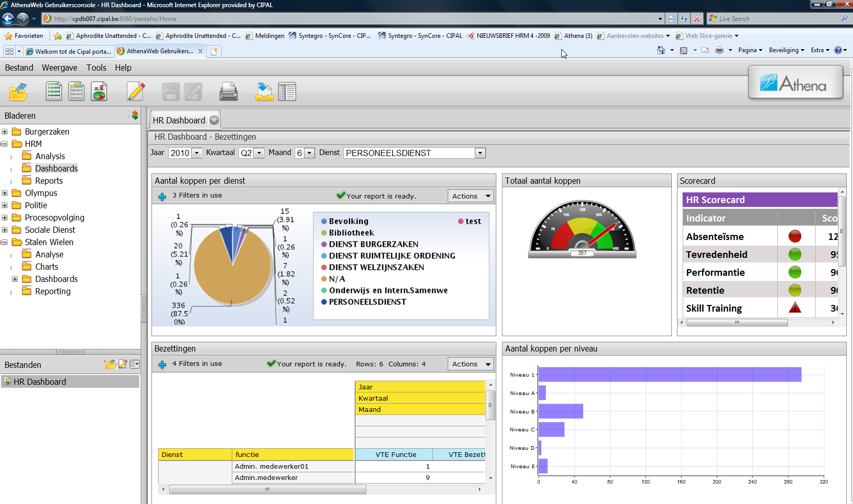Click the download-to-tray icon in toolbar

click(x=264, y=92)
